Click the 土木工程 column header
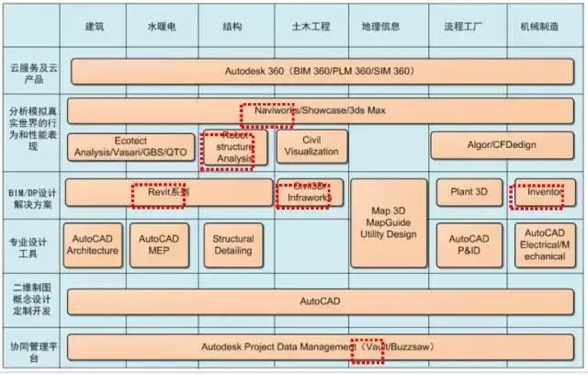 pyautogui.click(x=311, y=27)
